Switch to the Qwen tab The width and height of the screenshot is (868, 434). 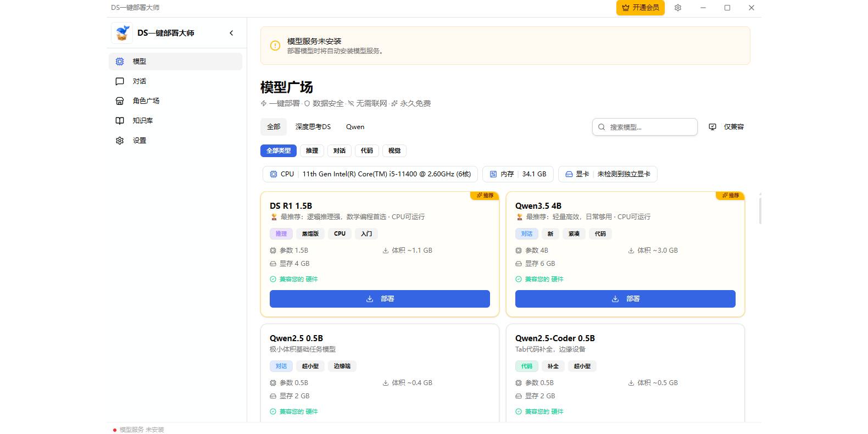[x=355, y=127]
